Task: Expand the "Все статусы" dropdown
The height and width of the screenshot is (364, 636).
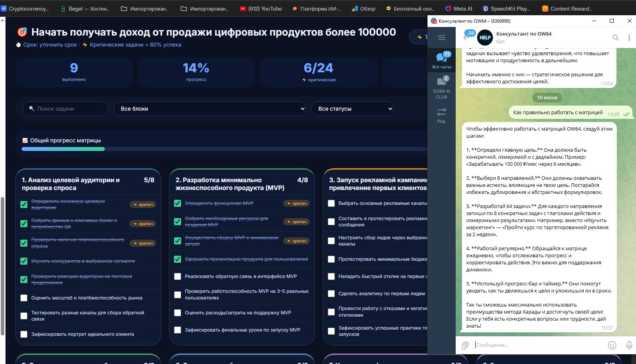Action: [352, 109]
